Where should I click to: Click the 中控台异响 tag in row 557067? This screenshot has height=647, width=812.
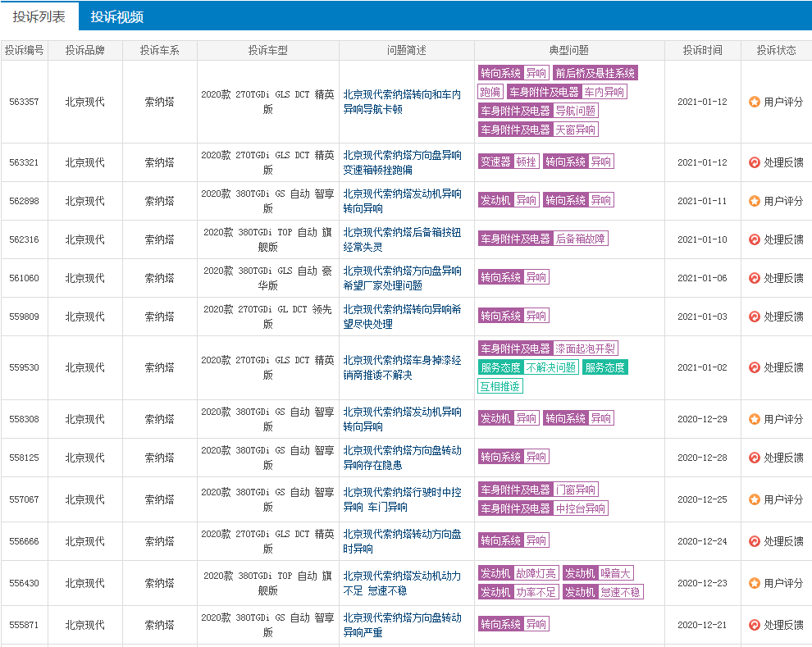coord(580,508)
